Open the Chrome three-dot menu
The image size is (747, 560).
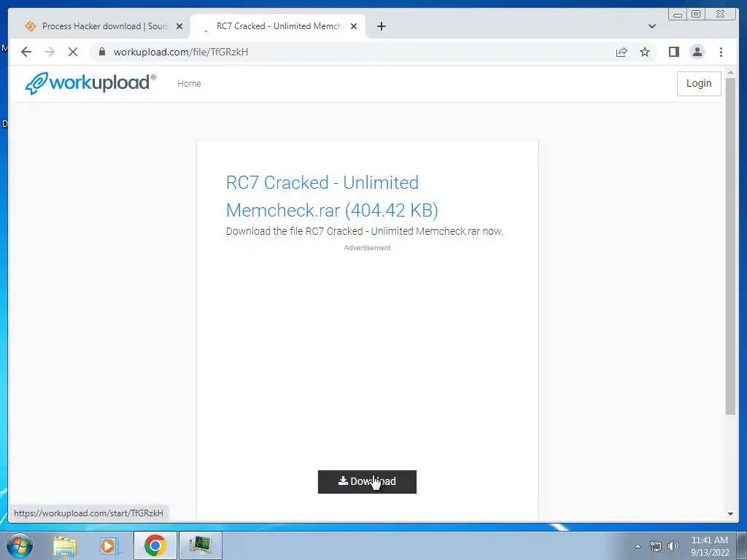tap(721, 52)
